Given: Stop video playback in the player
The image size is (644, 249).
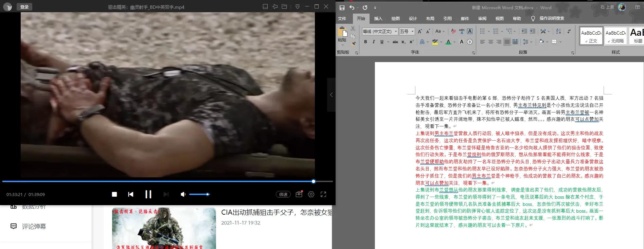Looking at the screenshot, I should (114, 194).
